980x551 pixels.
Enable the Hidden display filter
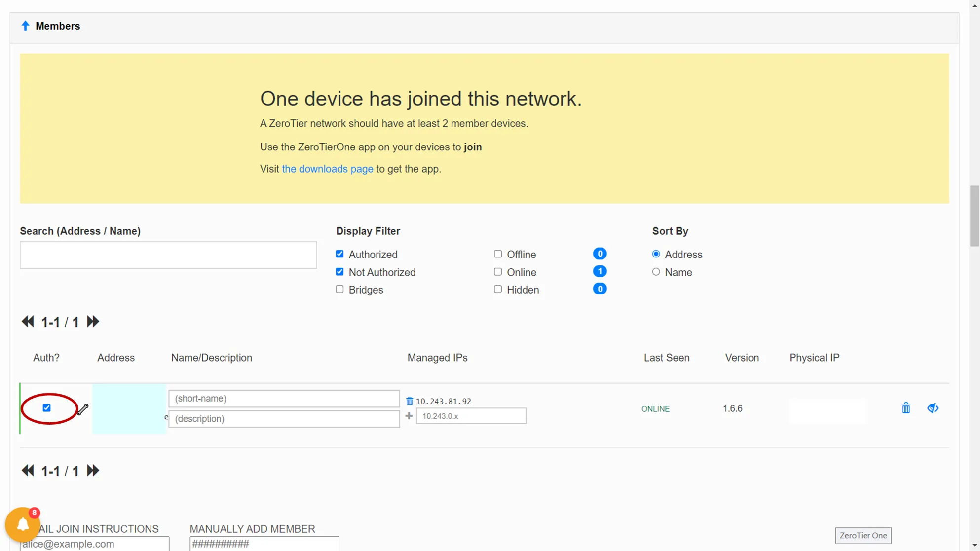pos(497,290)
